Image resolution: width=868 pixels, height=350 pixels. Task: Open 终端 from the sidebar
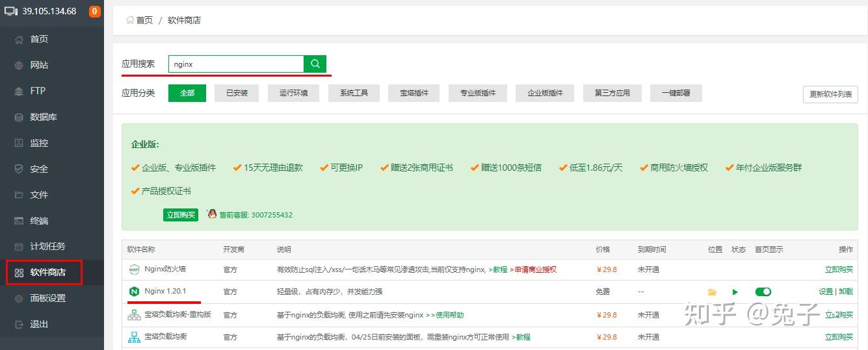pos(39,221)
